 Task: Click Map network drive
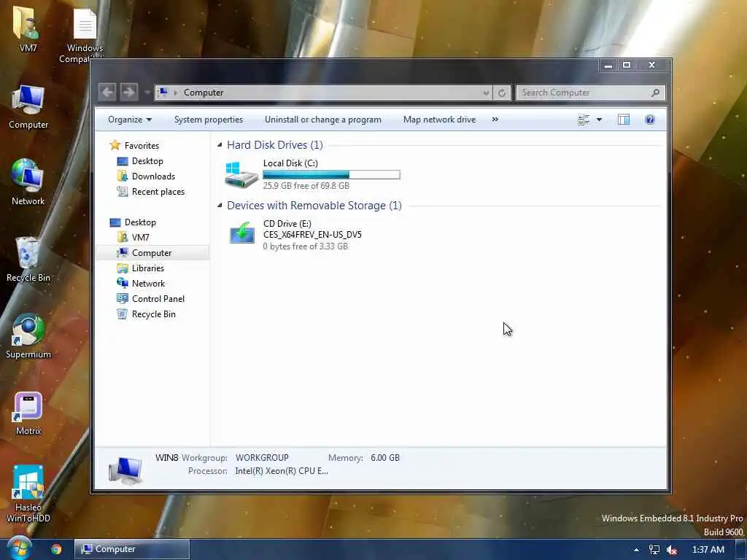(439, 120)
